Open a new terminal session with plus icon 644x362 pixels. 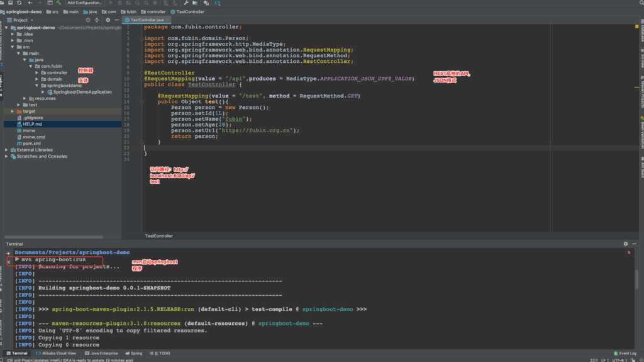8,253
